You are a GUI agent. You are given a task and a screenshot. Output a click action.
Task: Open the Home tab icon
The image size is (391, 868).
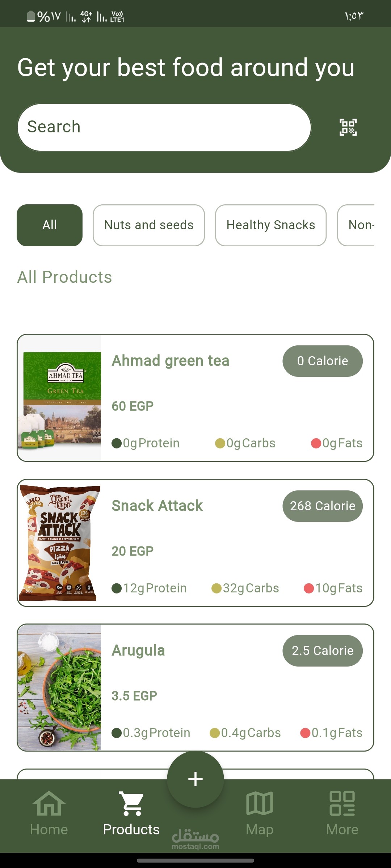(49, 804)
